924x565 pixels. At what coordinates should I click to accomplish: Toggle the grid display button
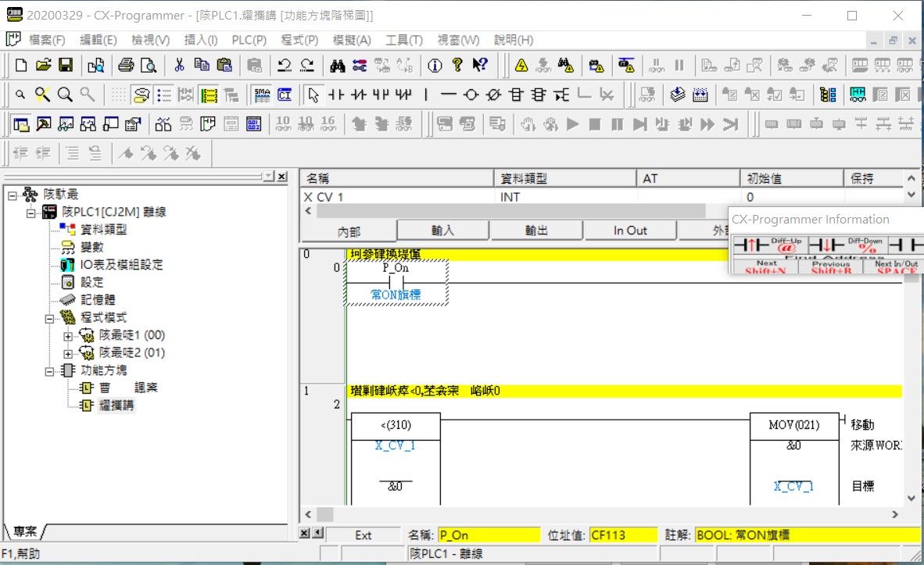coord(118,95)
